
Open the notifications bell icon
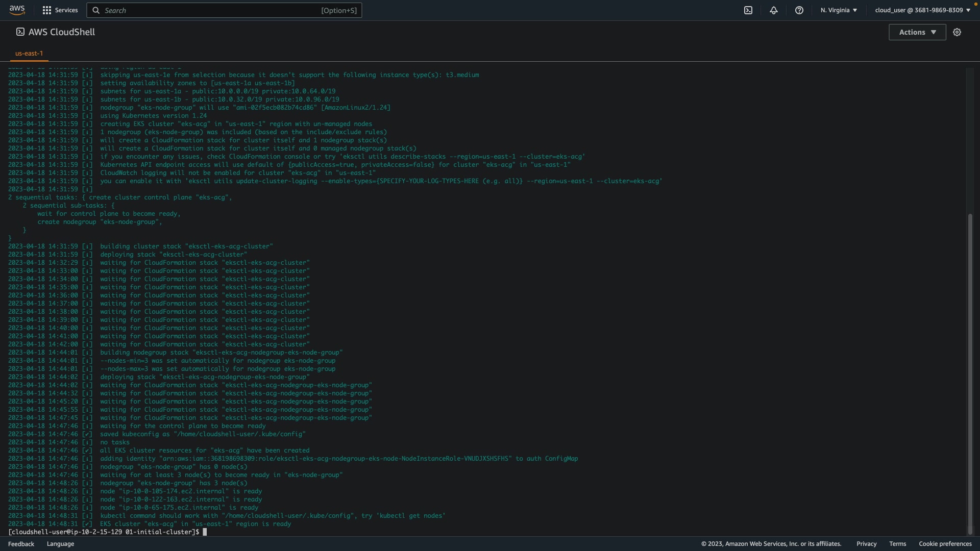point(774,10)
